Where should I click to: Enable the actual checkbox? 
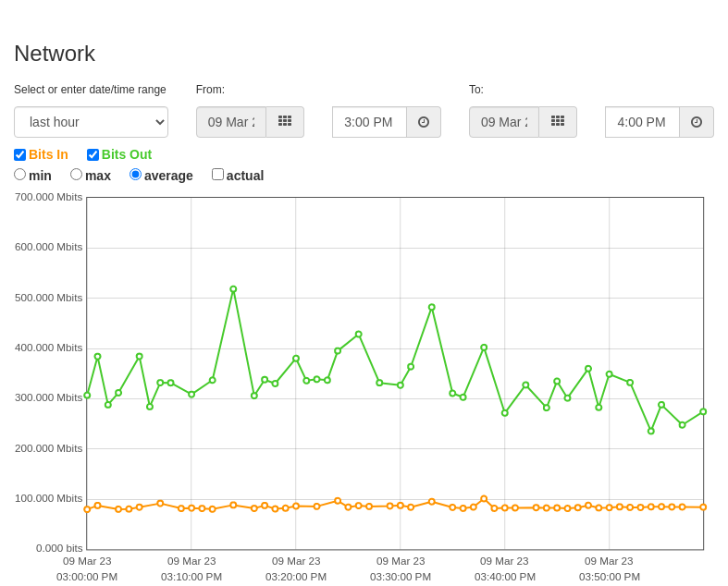point(217,175)
